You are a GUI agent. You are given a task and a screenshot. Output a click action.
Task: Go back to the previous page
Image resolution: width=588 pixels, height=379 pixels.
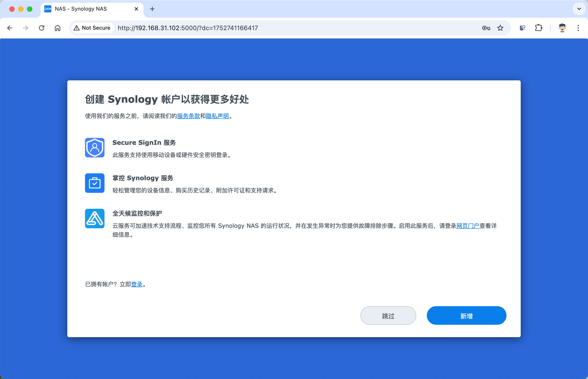(x=10, y=28)
